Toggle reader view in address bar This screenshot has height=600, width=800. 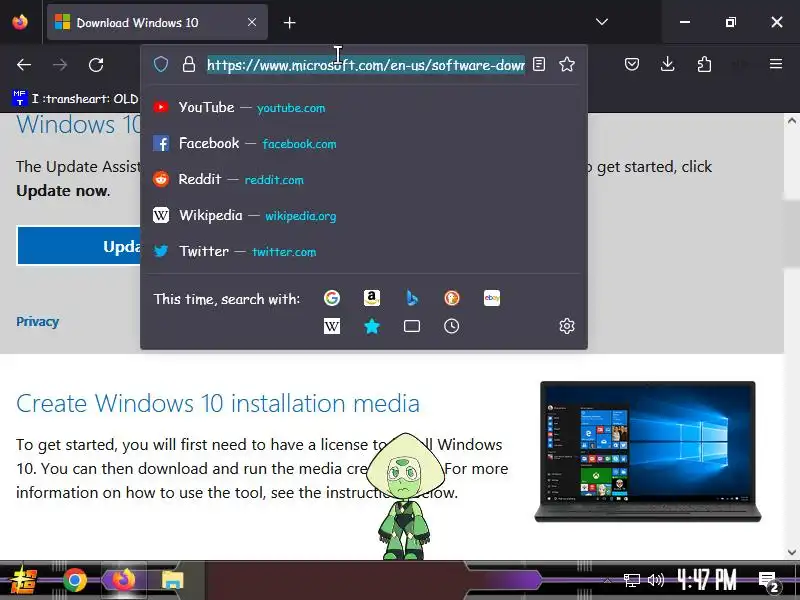pos(539,64)
